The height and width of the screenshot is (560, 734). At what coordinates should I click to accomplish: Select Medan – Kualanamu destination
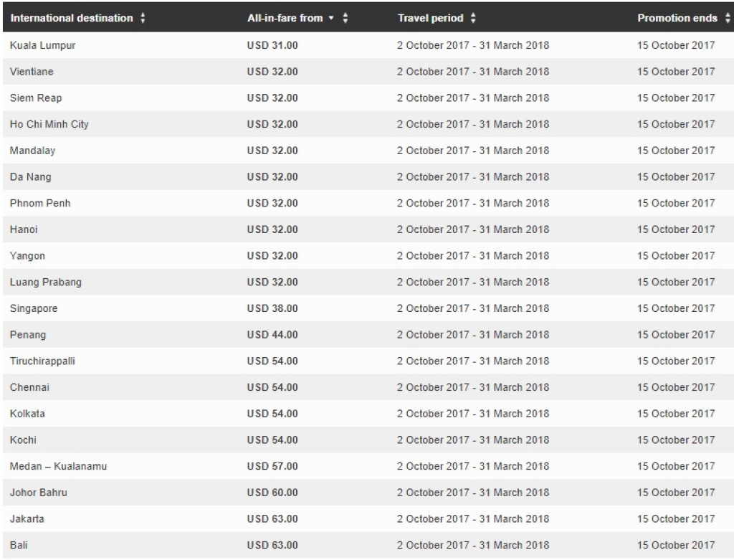pos(58,466)
